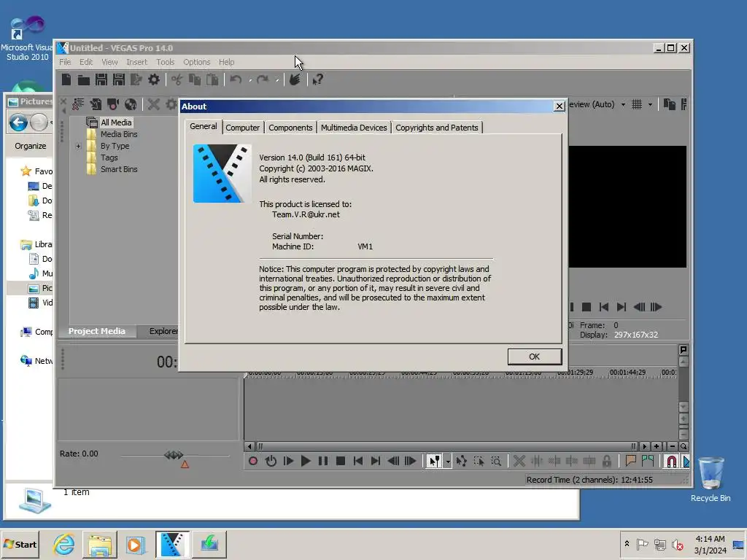Open the Options menu
747x560 pixels.
point(196,62)
